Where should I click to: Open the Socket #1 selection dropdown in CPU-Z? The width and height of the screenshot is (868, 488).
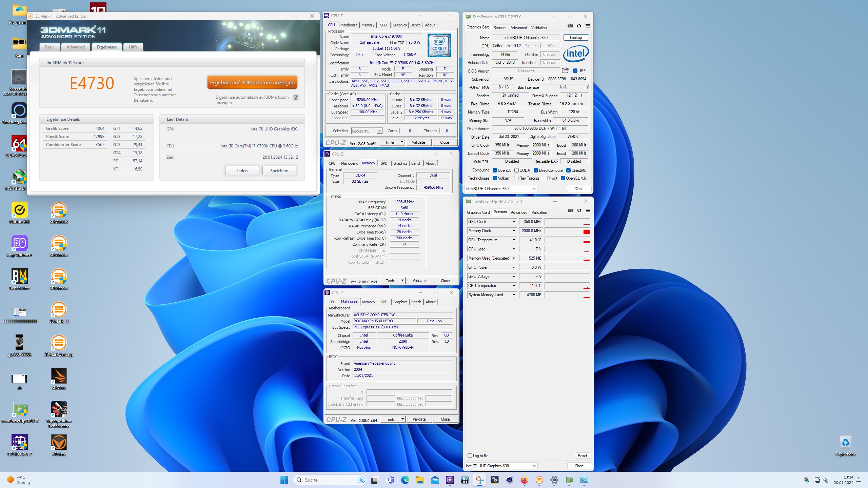367,131
